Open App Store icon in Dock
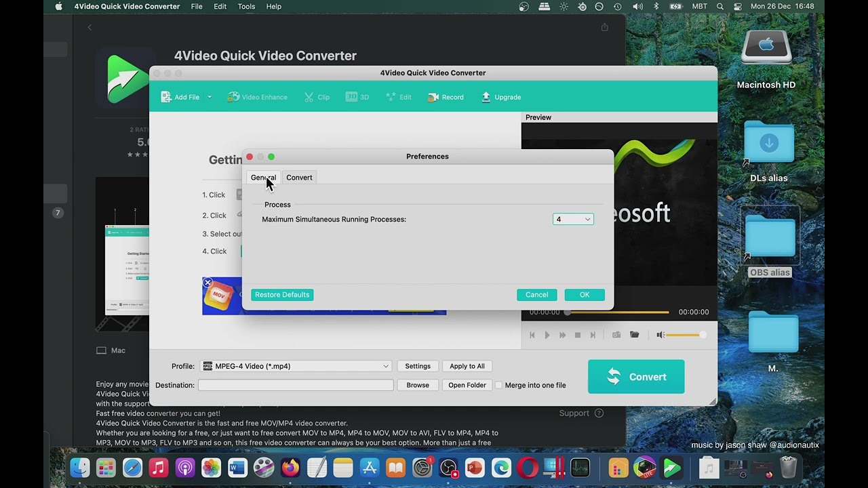Screen dimensions: 868x488 click(x=370, y=468)
